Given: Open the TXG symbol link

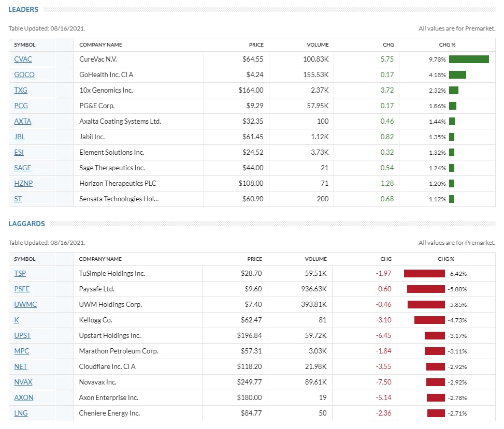Looking at the screenshot, I should 21,90.
